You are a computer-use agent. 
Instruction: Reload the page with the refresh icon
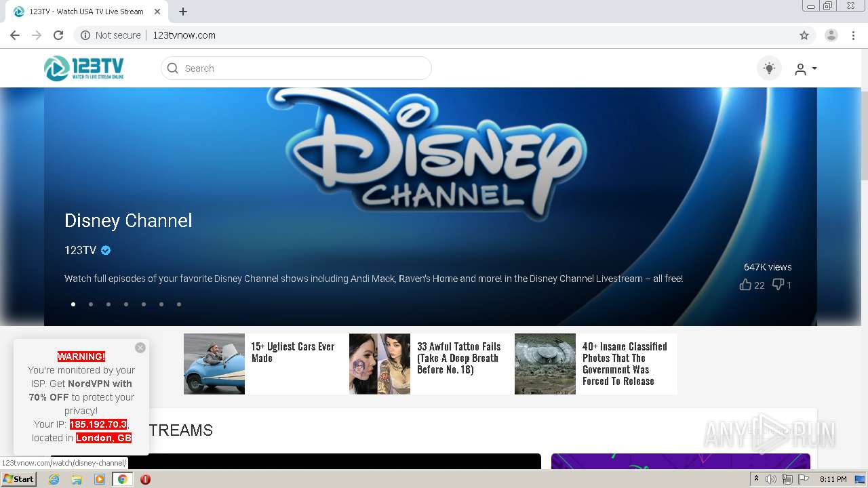[x=58, y=35]
